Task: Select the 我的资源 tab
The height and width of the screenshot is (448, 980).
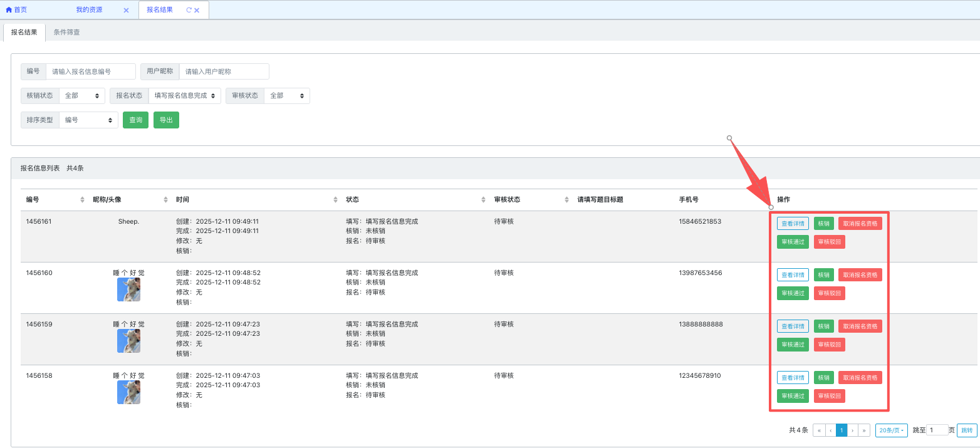Action: pos(90,10)
